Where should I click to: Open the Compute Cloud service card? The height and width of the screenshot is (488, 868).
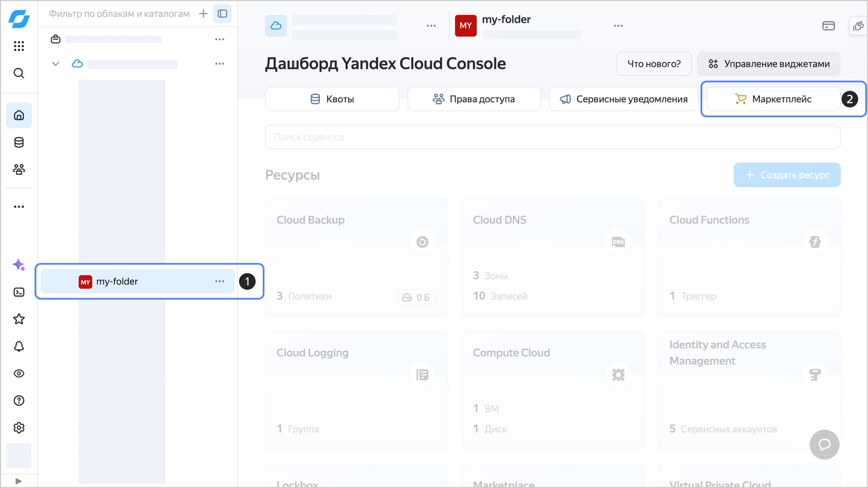pyautogui.click(x=553, y=390)
